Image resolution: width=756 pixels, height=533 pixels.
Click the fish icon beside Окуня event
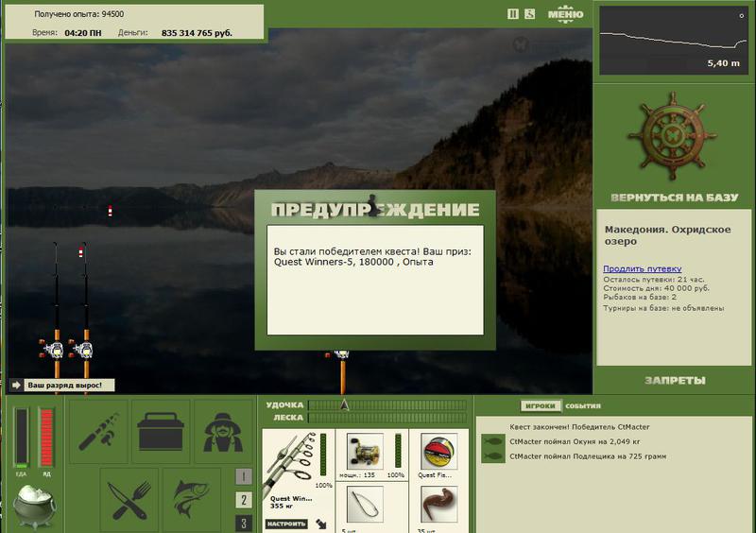click(492, 441)
